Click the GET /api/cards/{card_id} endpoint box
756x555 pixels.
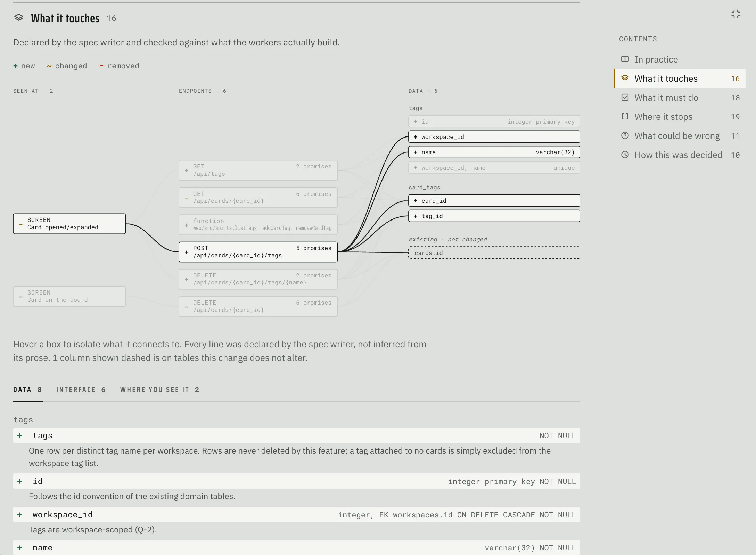[258, 198]
